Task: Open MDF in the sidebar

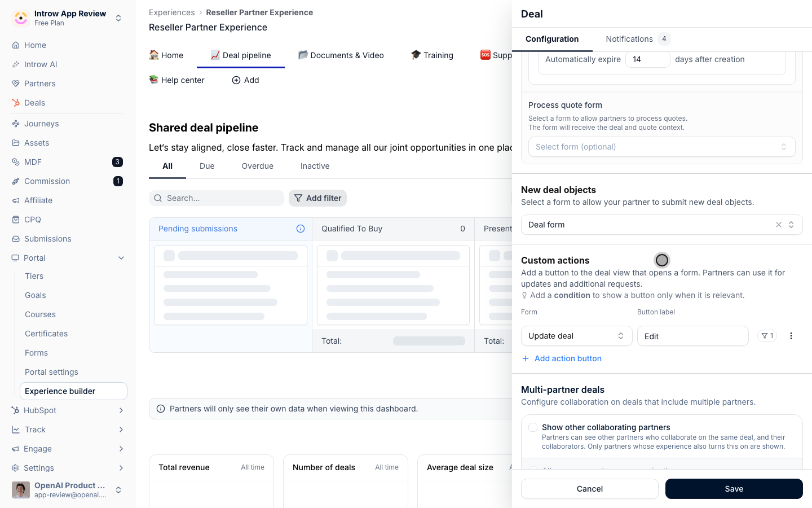Action: point(33,162)
